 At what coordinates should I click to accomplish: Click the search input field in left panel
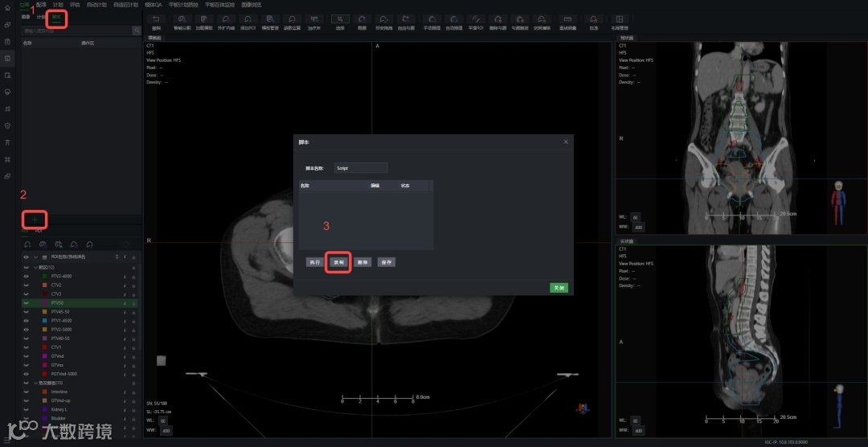[77, 31]
